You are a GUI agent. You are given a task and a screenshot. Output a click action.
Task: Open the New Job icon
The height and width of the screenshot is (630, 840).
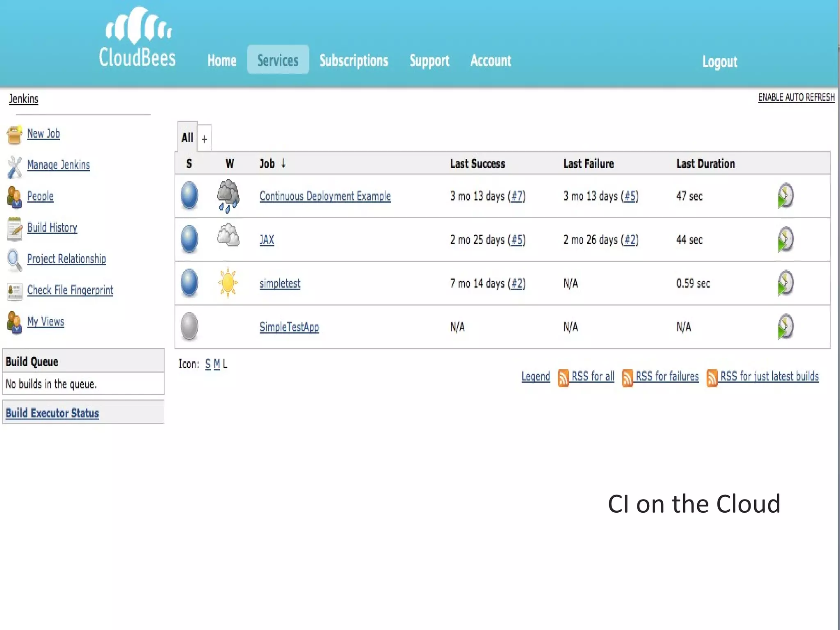(x=14, y=135)
